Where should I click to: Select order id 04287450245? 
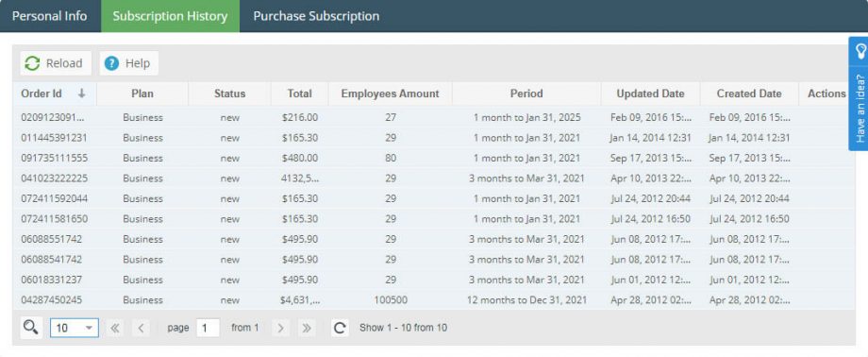52,300
